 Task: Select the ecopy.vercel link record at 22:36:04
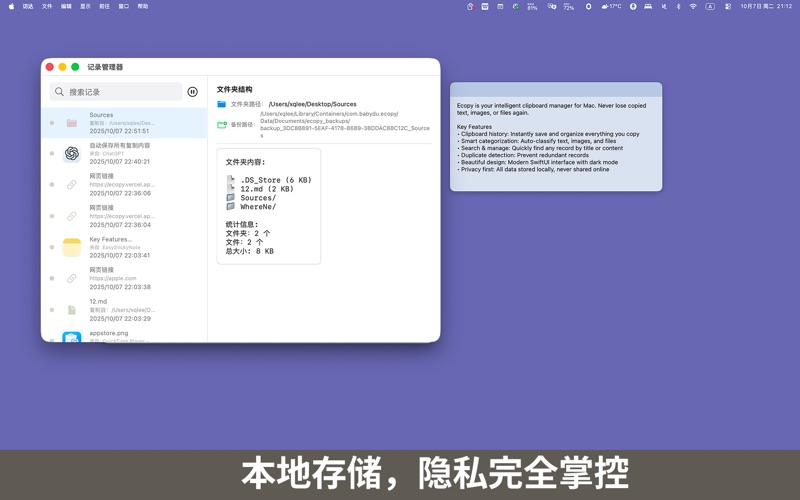pos(124,216)
